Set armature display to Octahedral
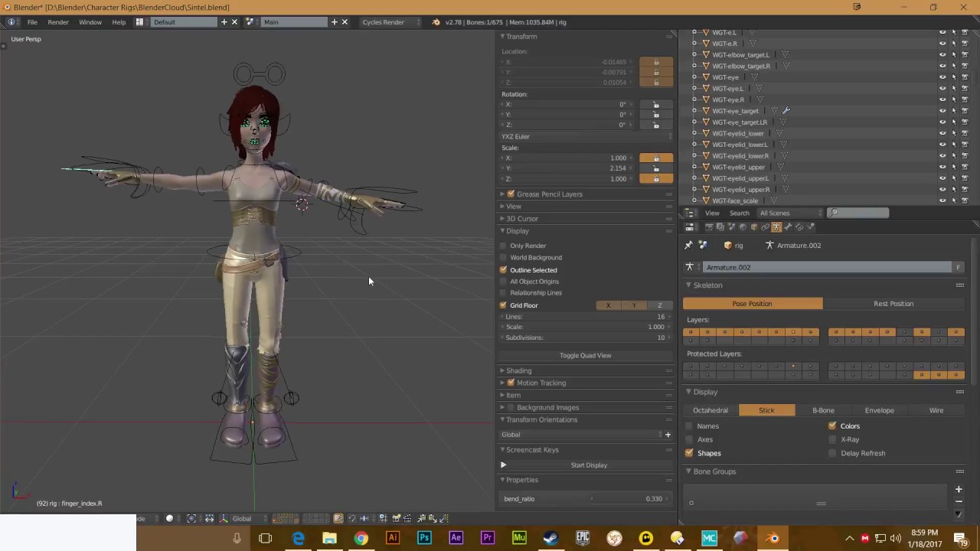Screen dimensions: 980x551 coord(710,411)
